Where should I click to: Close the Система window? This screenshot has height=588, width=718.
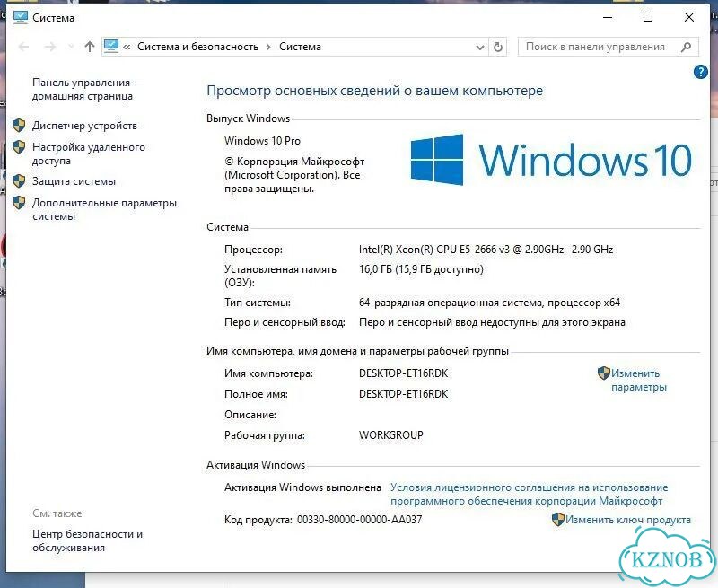click(x=688, y=17)
